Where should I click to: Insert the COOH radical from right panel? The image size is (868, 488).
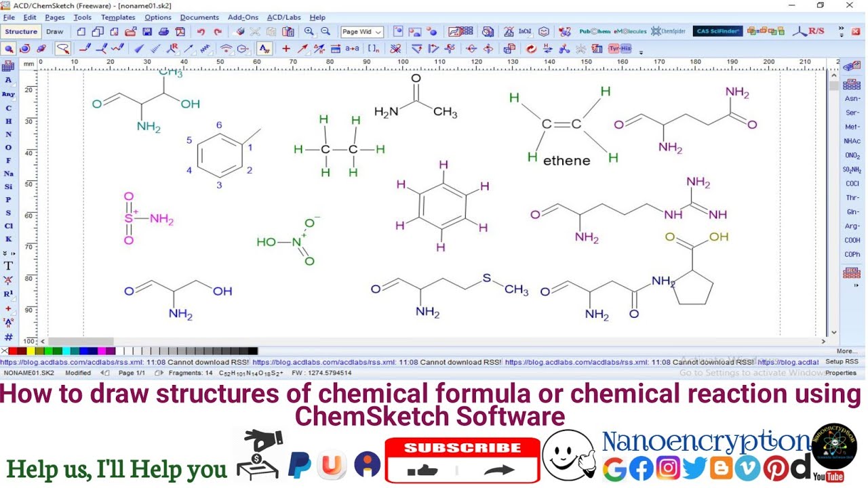(852, 240)
